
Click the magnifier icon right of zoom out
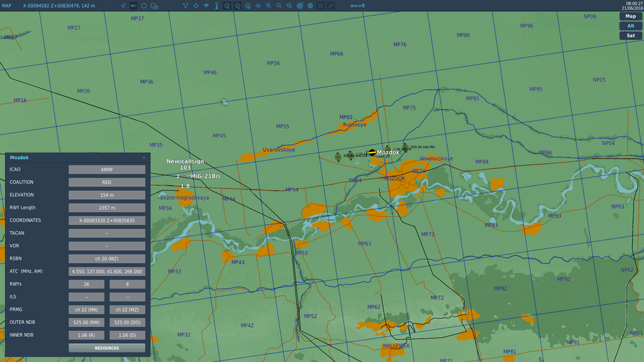point(290,6)
